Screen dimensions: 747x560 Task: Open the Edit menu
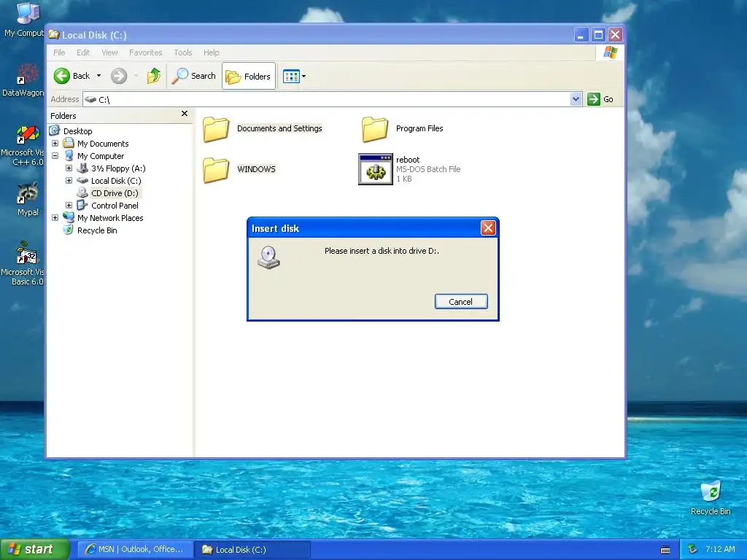coord(83,52)
